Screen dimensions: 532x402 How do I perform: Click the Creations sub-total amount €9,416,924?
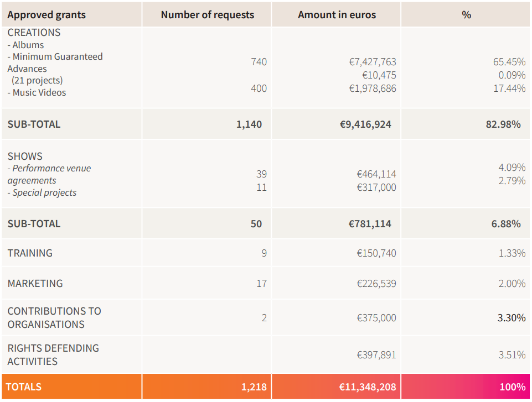[365, 124]
